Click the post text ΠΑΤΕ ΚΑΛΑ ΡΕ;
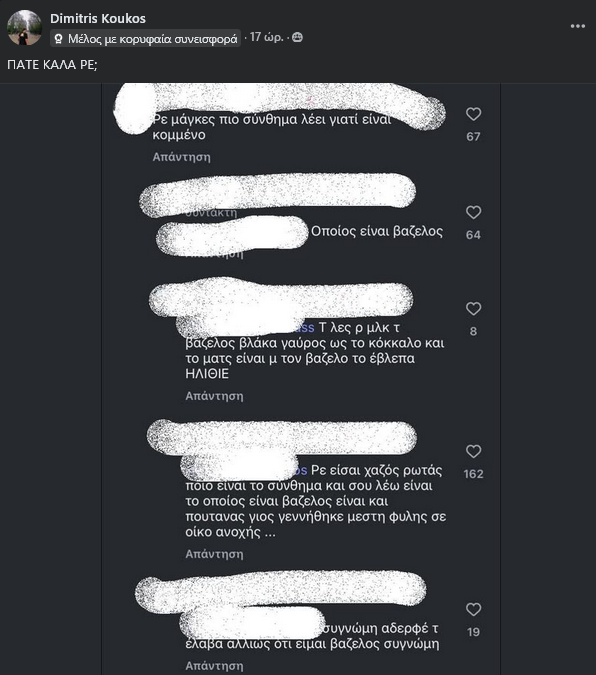 click(53, 65)
